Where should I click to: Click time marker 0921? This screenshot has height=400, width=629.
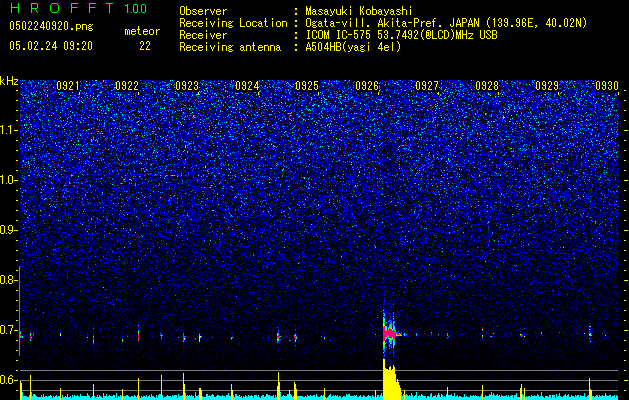[67, 86]
